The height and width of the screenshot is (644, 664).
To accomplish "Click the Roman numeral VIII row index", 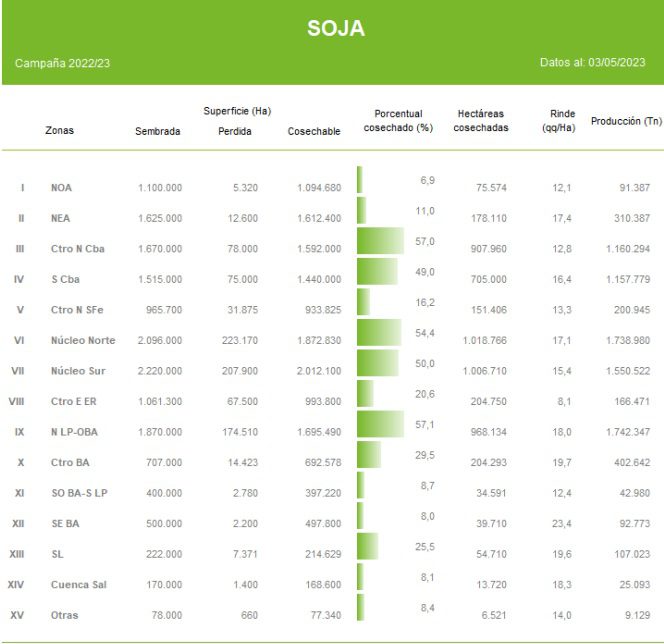I will pyautogui.click(x=16, y=402).
